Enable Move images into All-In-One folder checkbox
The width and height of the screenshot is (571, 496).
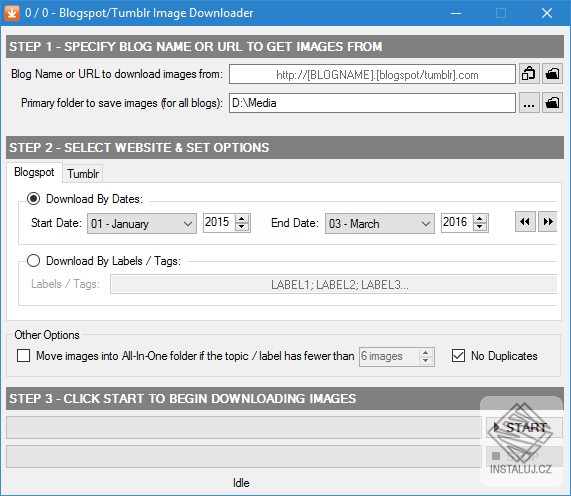(24, 355)
